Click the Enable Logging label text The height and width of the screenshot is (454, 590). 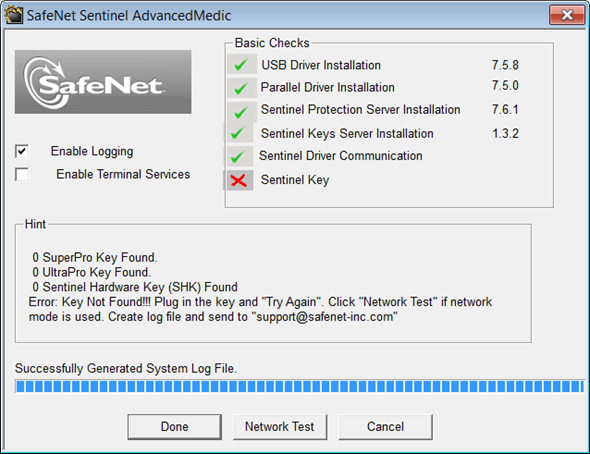pyautogui.click(x=92, y=151)
